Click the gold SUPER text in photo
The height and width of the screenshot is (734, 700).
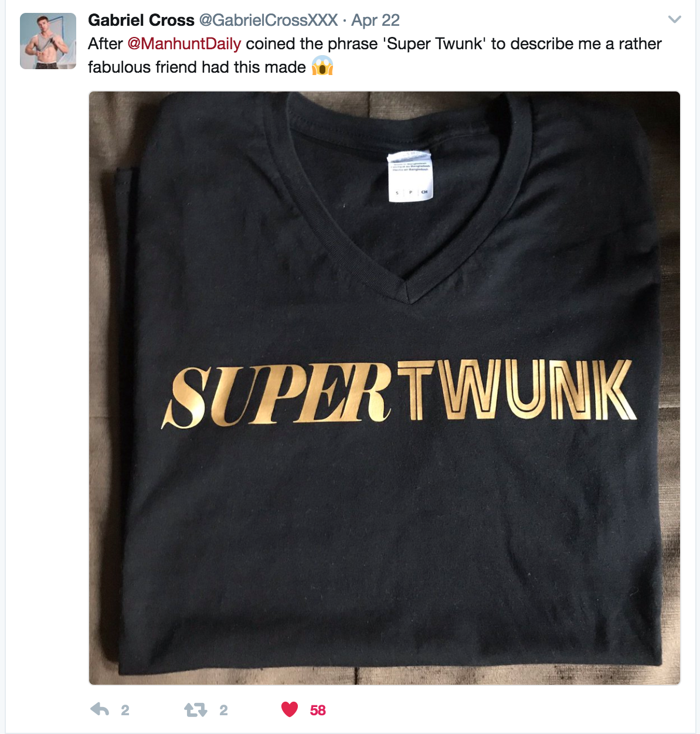click(x=277, y=395)
